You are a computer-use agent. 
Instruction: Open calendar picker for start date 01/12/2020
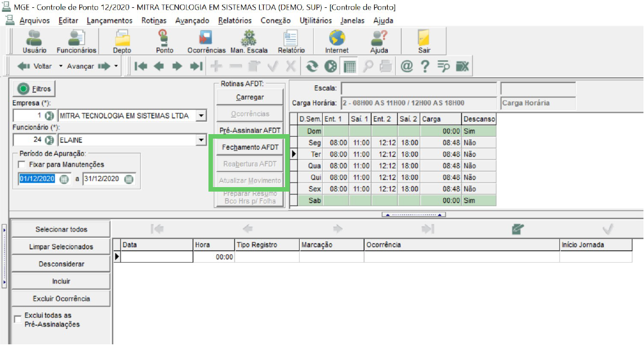coord(64,179)
